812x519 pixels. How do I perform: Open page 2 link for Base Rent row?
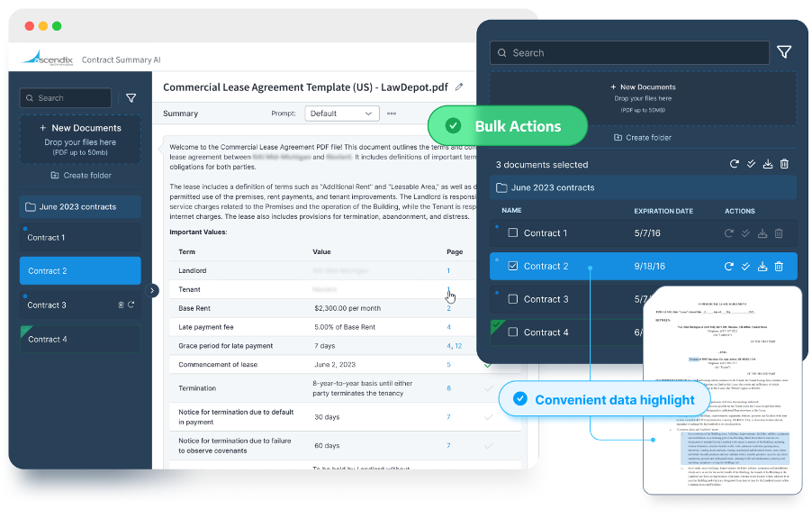(448, 308)
